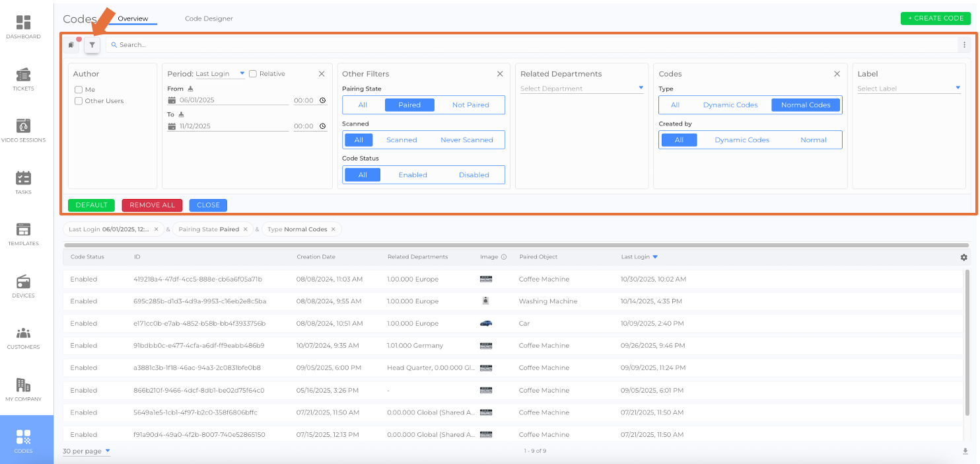
Task: Open the three-dot menu beside search
Action: point(965,45)
